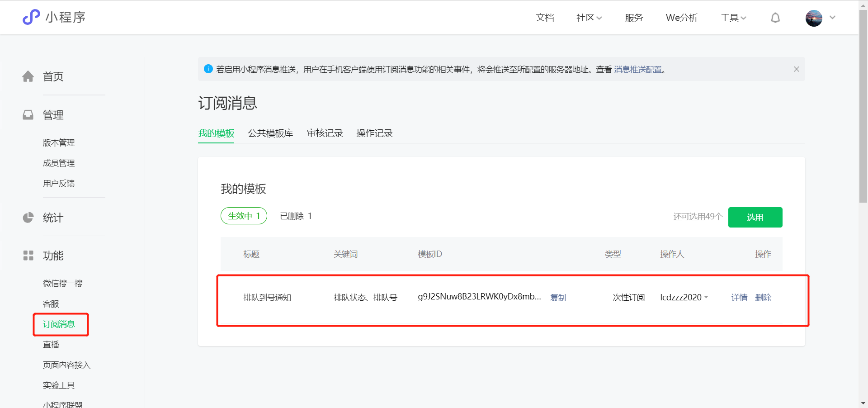Screen dimensions: 868x408
Task: Click the 一次性订阅 type cell
Action: [x=625, y=297]
